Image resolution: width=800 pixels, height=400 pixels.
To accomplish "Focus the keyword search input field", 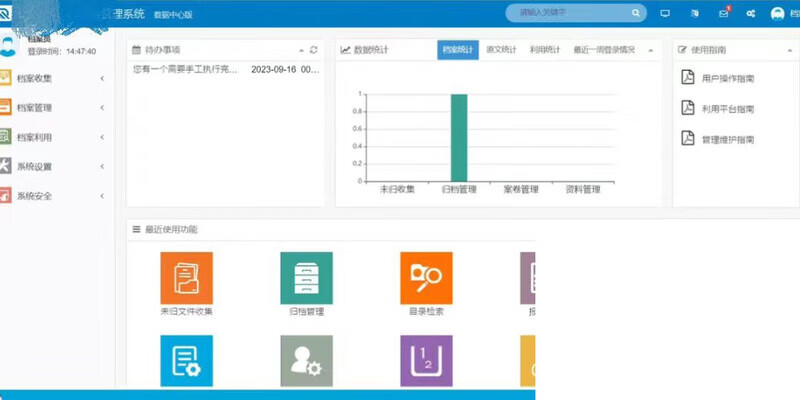I will click(569, 13).
